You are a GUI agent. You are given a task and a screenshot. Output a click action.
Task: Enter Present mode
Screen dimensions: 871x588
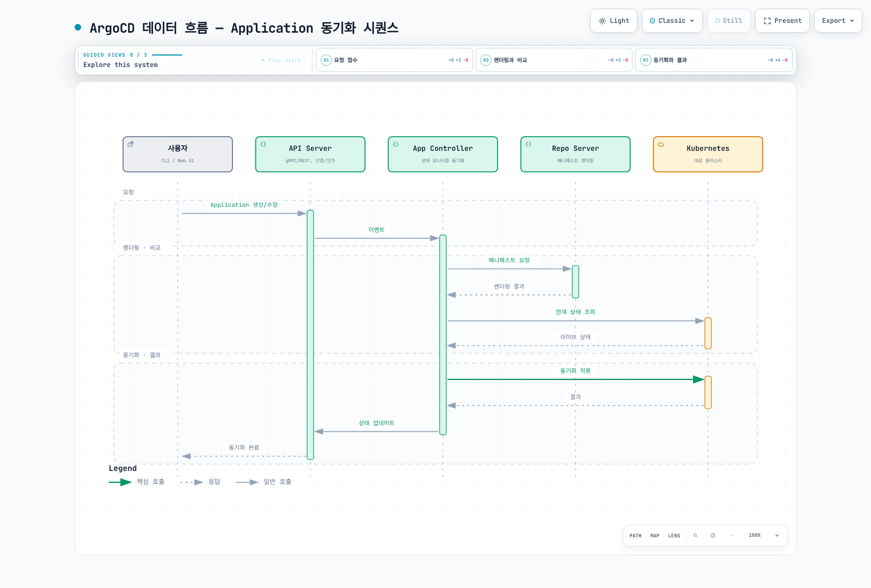point(782,21)
